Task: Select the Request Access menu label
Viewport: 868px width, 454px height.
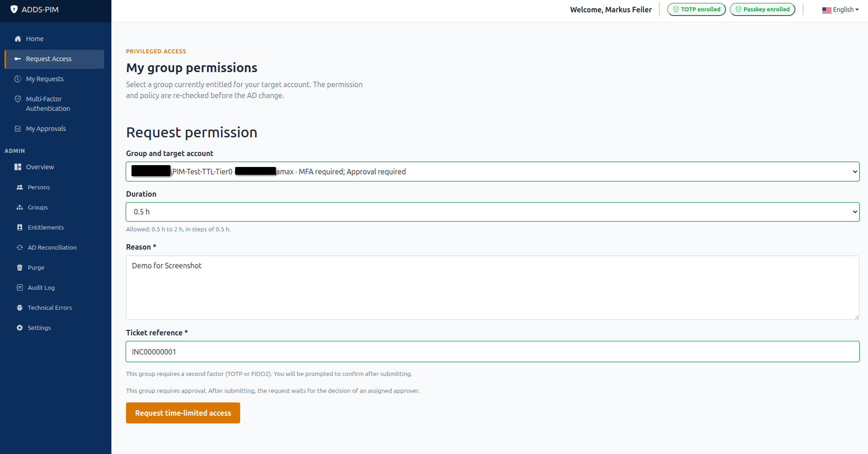Action: pos(49,59)
